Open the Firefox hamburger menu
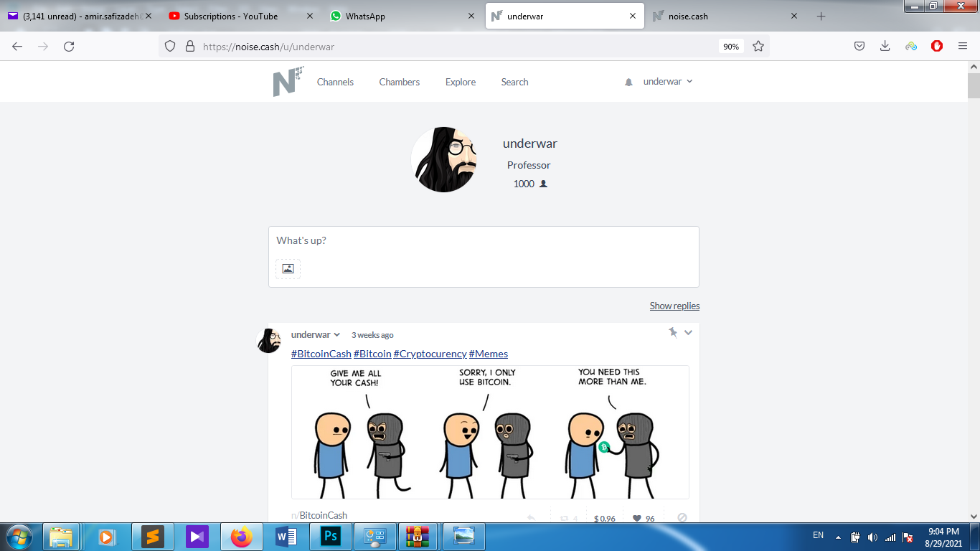Screen dimensions: 980x551 click(963, 47)
